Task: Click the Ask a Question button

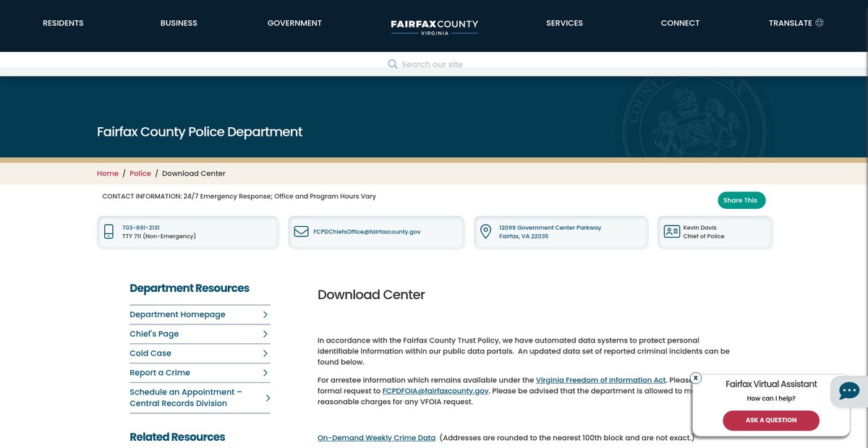Action: [771, 421]
